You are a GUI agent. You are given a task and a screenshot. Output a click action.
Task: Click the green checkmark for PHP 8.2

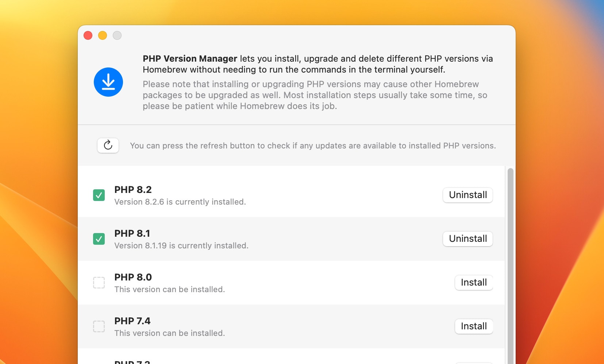99,195
